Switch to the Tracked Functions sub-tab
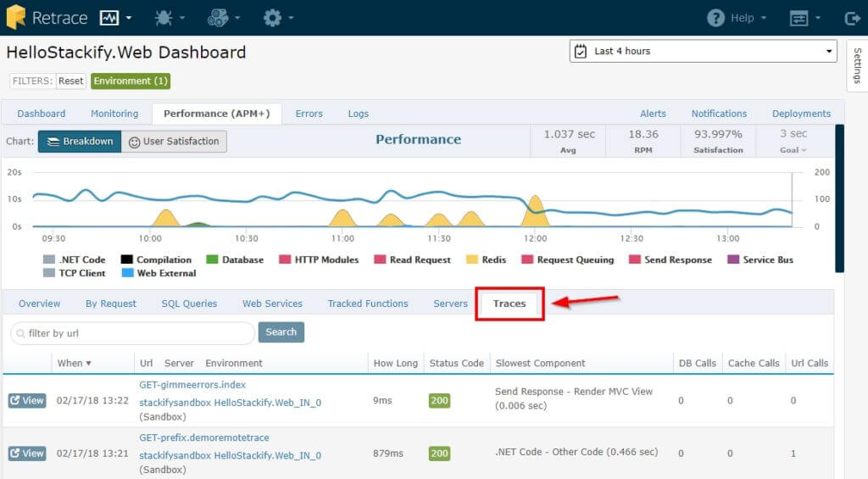 [368, 304]
